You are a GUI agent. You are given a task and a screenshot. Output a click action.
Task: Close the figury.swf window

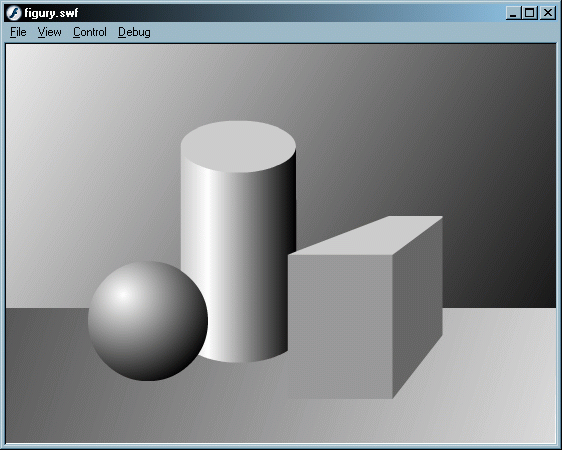click(x=548, y=13)
